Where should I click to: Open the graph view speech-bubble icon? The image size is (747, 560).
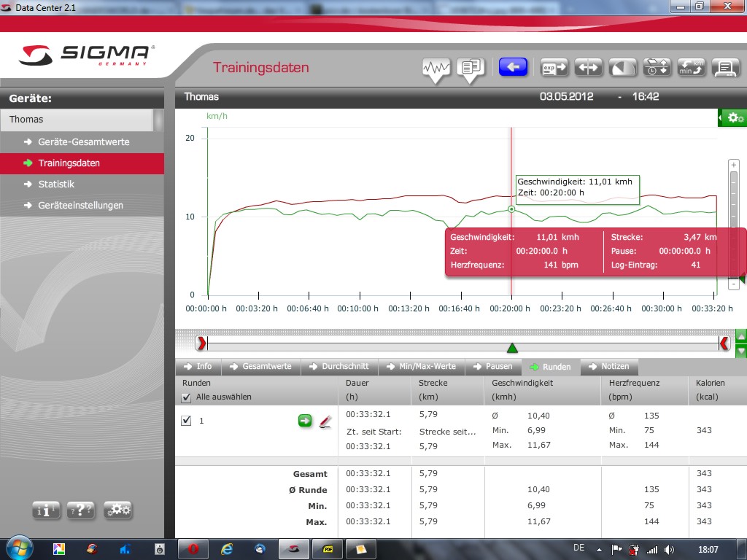click(x=436, y=69)
